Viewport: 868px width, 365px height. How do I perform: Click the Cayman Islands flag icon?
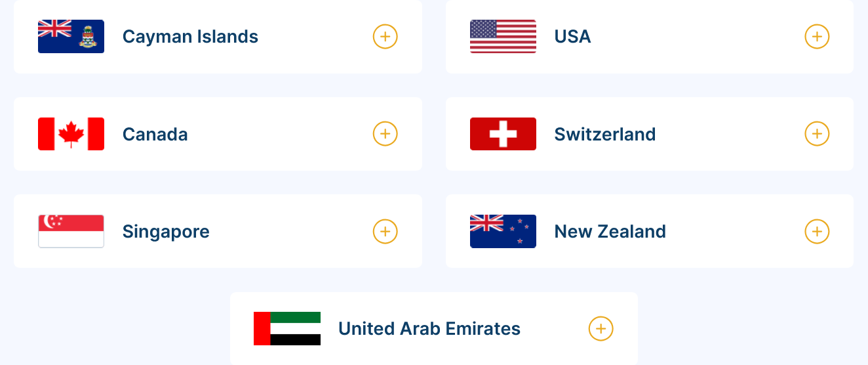coord(71,37)
